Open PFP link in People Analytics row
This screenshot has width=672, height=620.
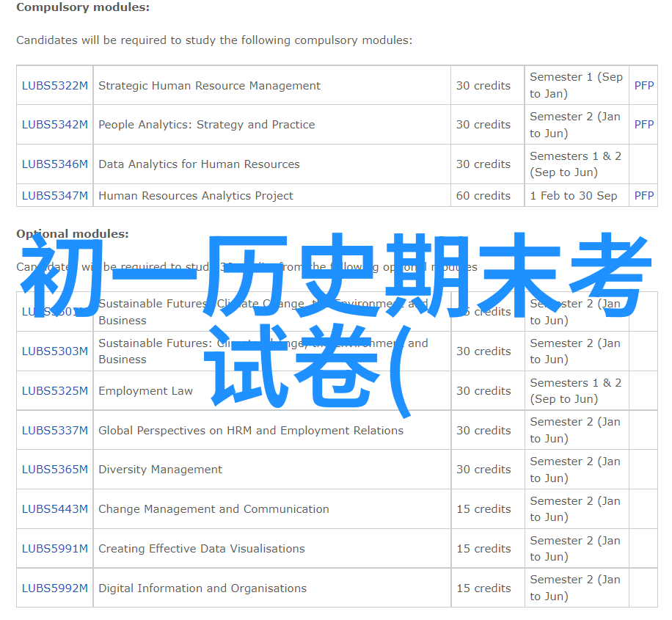(643, 125)
